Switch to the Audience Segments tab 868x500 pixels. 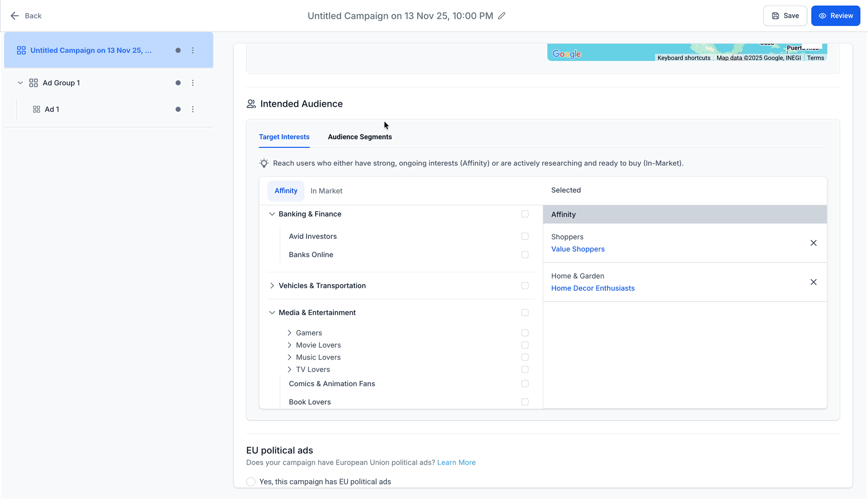point(360,137)
